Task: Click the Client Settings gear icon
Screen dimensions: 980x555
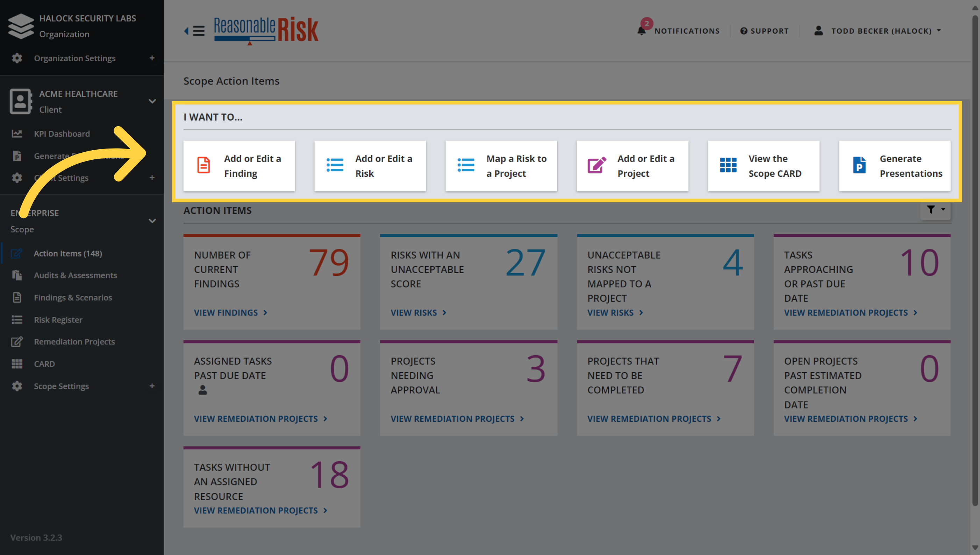Action: pos(17,178)
